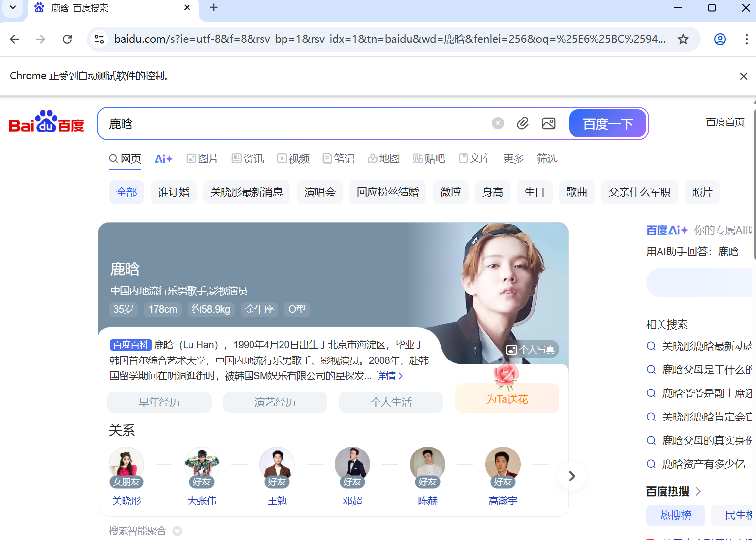Viewport: 756px width, 540px height.
Task: Open the 早年经历 section
Action: click(x=159, y=402)
